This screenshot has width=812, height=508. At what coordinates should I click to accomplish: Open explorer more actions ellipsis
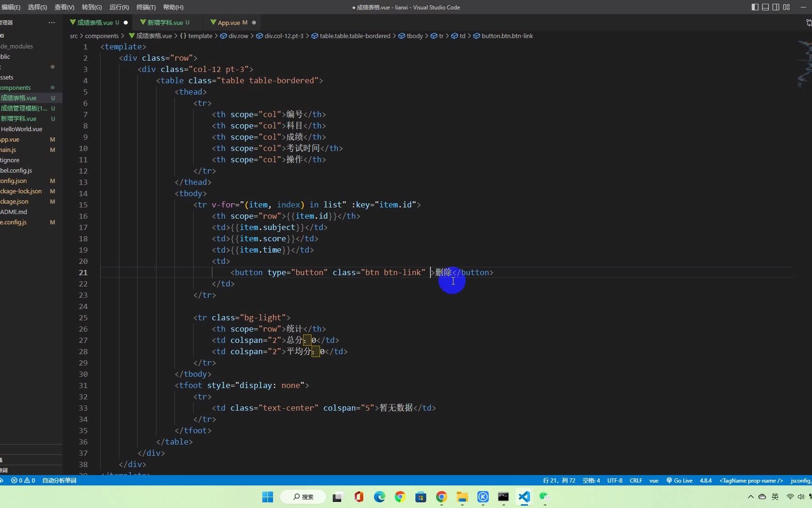52,23
